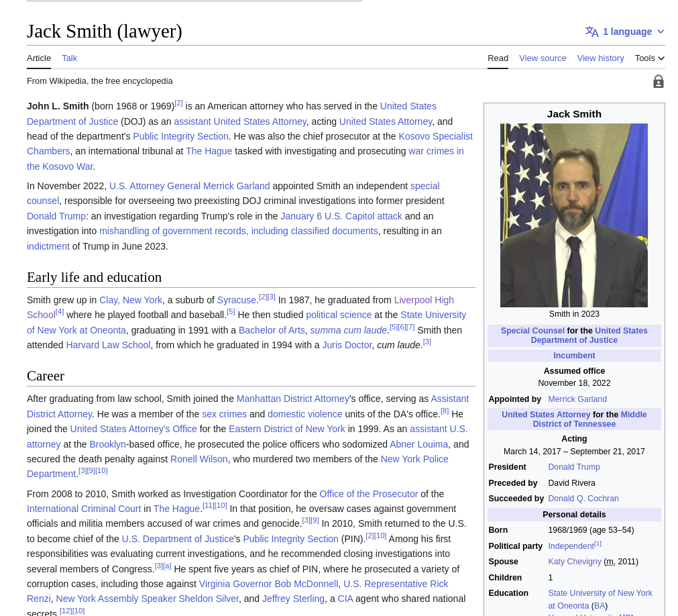
Task: Open the language translation icon
Action: point(592,32)
